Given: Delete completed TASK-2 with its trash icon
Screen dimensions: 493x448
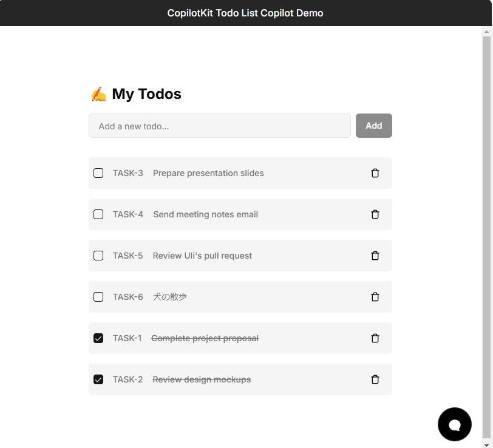Looking at the screenshot, I should coord(375,379).
